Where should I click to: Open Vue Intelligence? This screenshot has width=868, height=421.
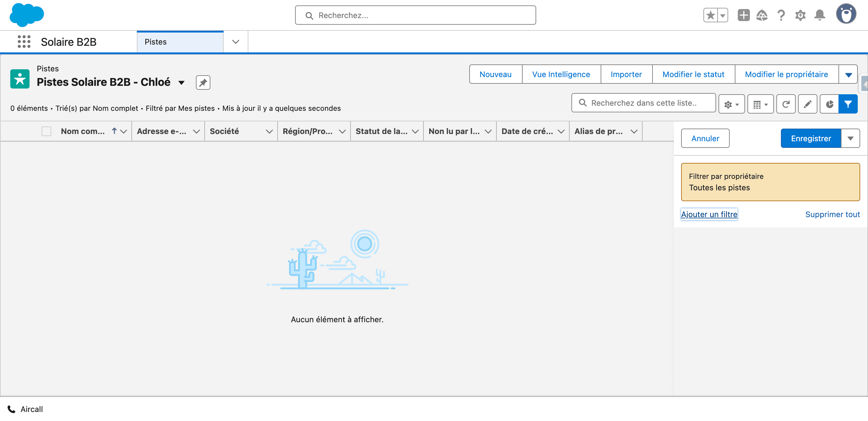(561, 74)
